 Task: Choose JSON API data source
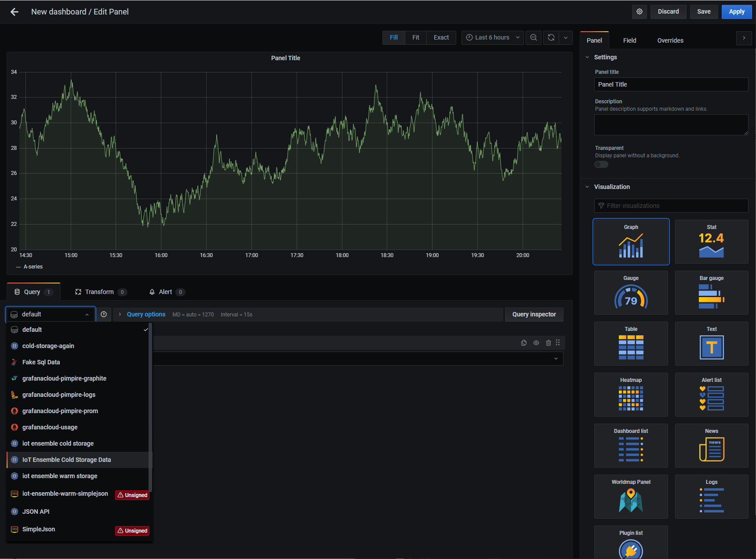coord(79,512)
